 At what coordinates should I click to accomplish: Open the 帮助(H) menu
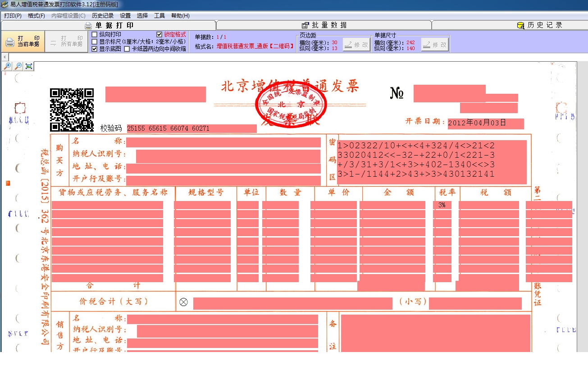[x=180, y=15]
